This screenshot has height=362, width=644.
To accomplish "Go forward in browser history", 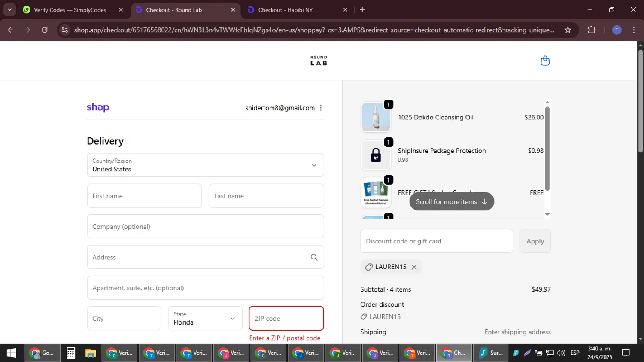I will click(x=27, y=30).
